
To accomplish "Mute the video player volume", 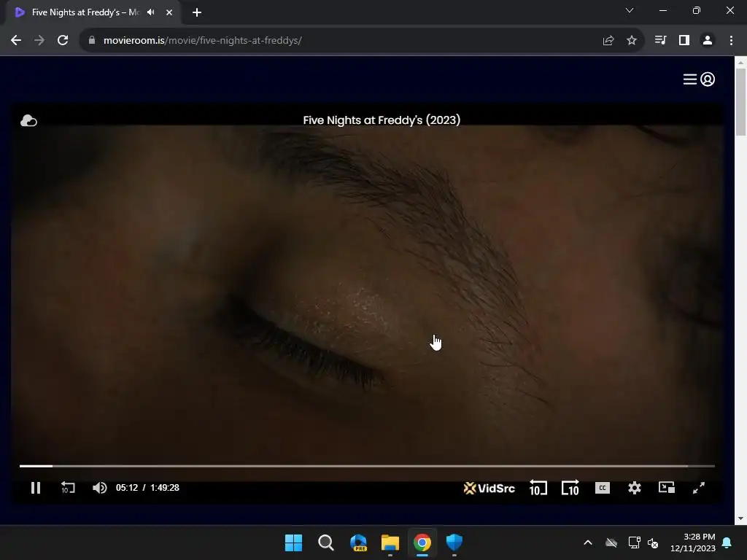I will [x=99, y=488].
